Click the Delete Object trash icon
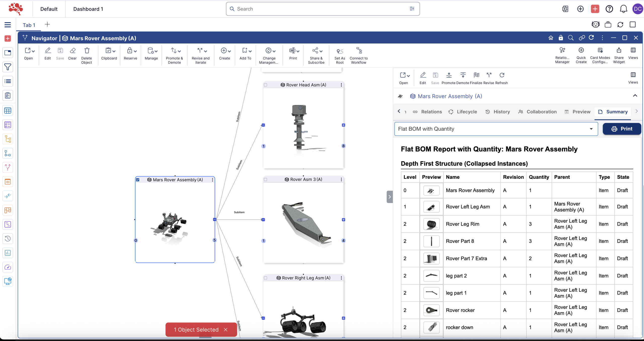The height and width of the screenshot is (341, 644). (87, 51)
